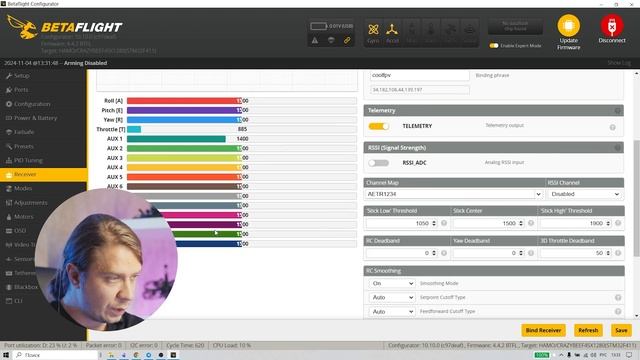Screen dimensions: 640x360
Task: Click the arming warning triangle icon
Action: pos(315,40)
